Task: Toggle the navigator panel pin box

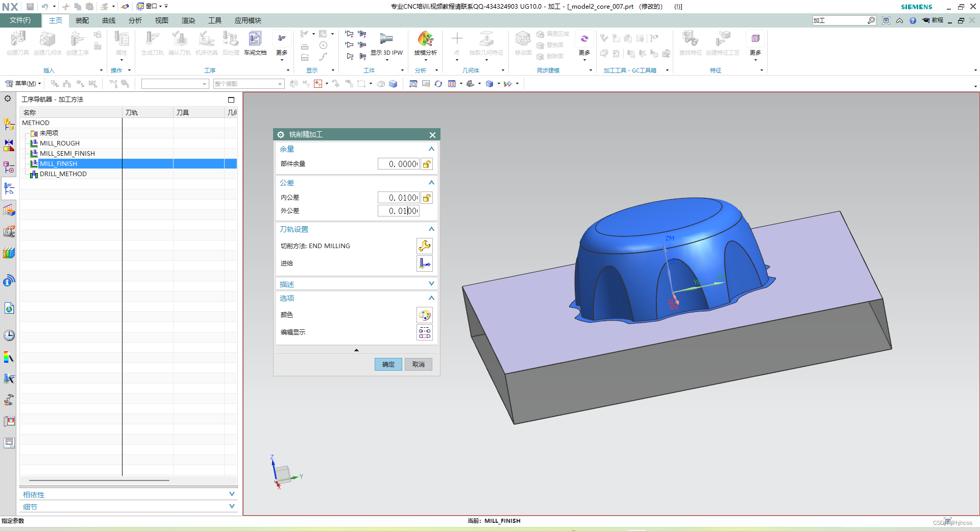Action: coord(231,100)
